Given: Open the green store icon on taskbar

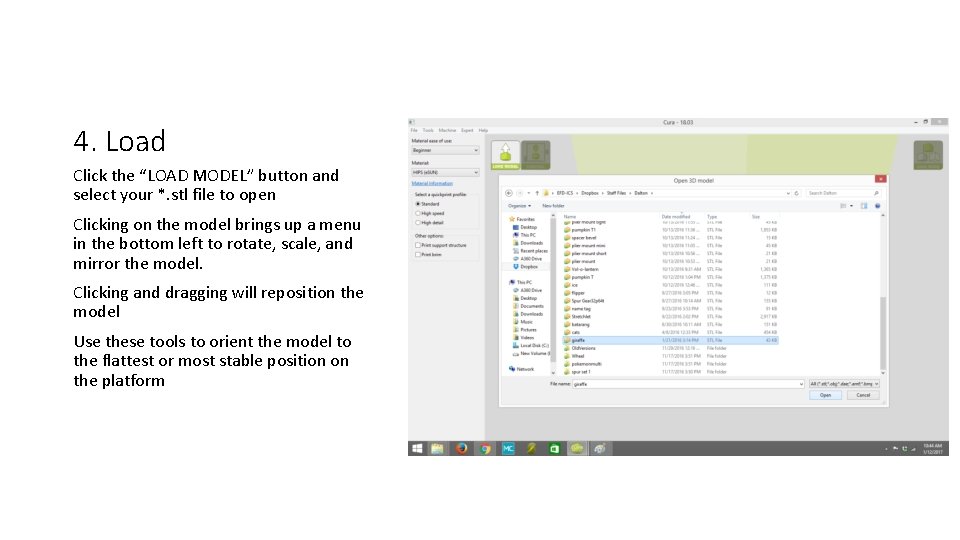Looking at the screenshot, I should click(554, 449).
